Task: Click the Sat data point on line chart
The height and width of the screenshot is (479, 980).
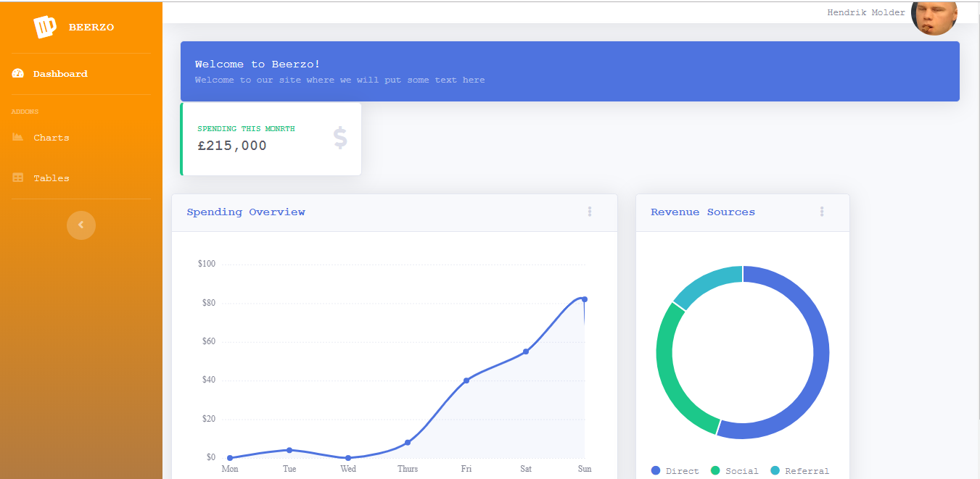Action: pos(526,351)
